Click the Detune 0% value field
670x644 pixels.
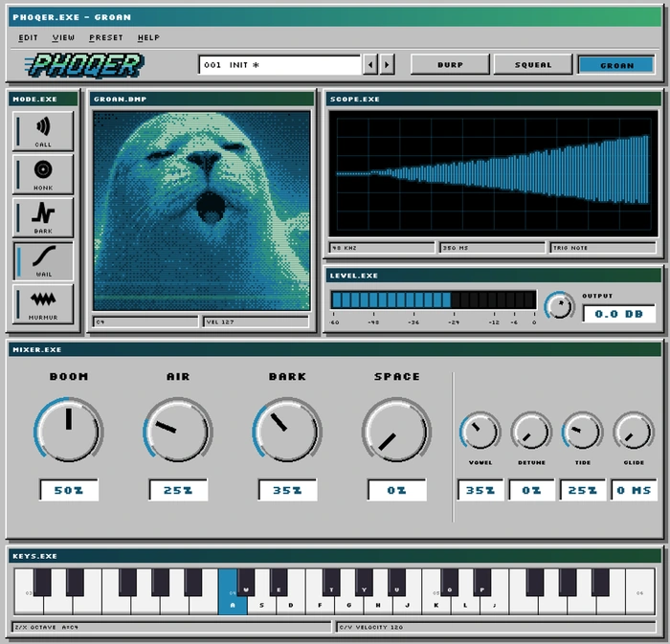click(x=531, y=490)
